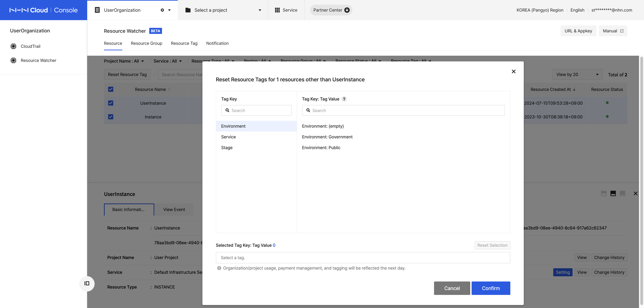
Task: Collapse the sidebar with the panel toggle icon
Action: click(x=87, y=284)
